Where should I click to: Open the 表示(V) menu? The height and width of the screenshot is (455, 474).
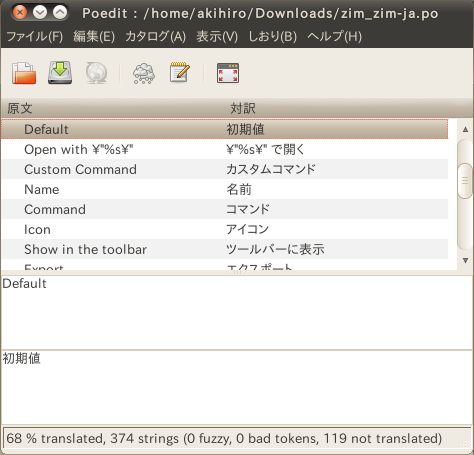[217, 36]
